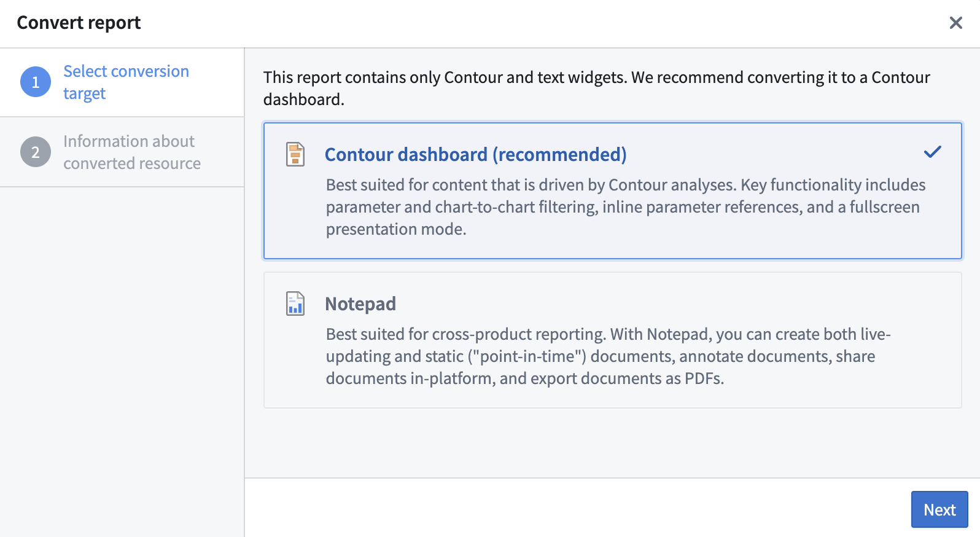Click the checkmark on Contour dashboard option
The width and height of the screenshot is (980, 537).
(x=933, y=152)
